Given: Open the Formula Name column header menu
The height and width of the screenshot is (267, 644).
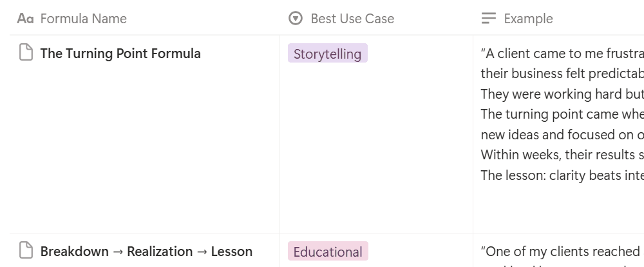Looking at the screenshot, I should click(x=83, y=19).
